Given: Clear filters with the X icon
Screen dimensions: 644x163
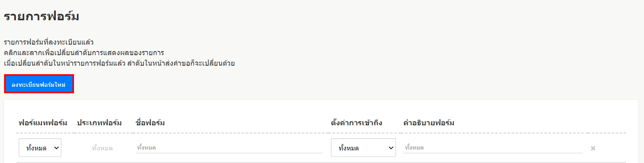Looking at the screenshot, I should pos(593,148).
